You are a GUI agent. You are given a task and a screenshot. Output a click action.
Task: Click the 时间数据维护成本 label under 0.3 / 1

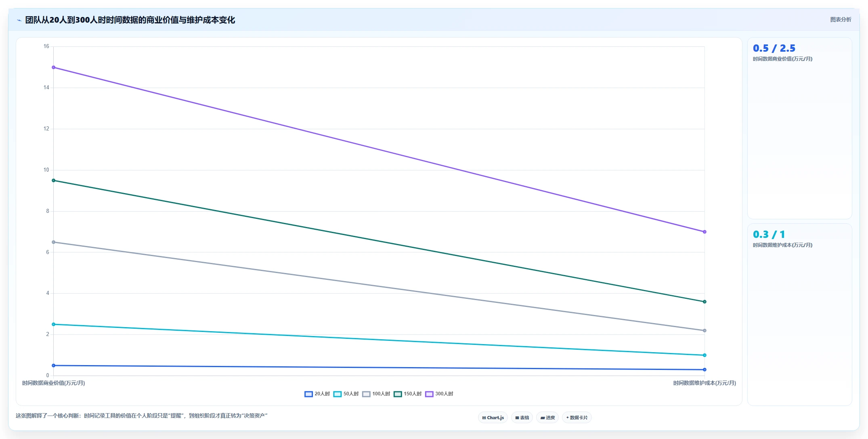tap(782, 245)
